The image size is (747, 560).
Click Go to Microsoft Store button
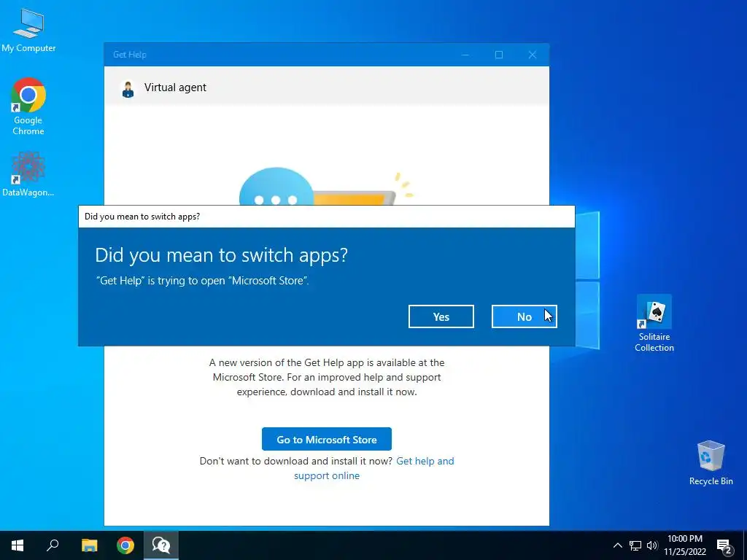pyautogui.click(x=327, y=439)
